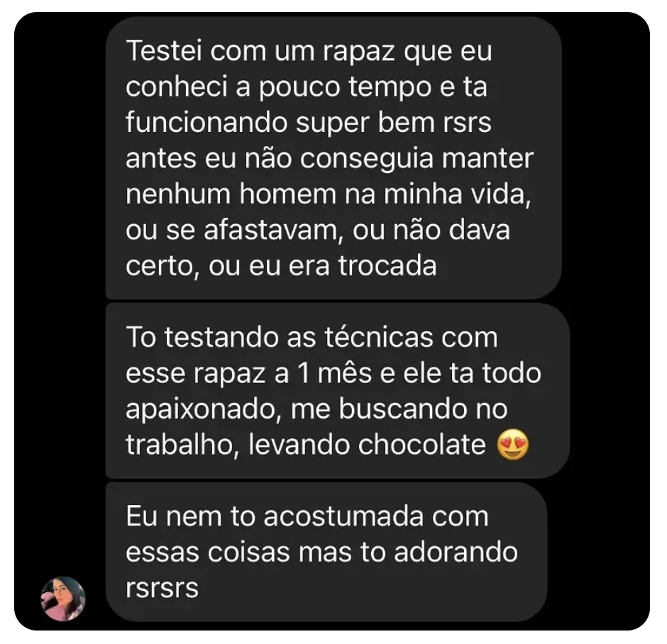Click the word "adorando" in last message
The image size is (667, 644).
click(456, 553)
